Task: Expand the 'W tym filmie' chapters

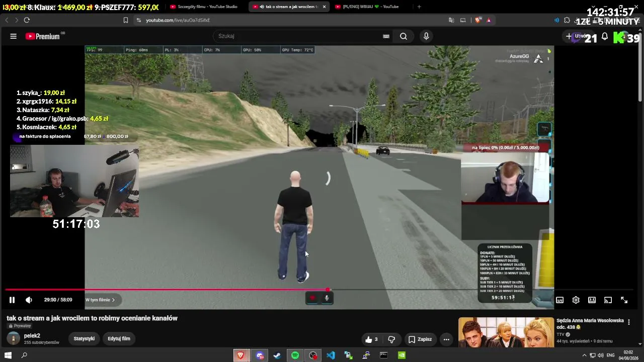Action: [x=100, y=300]
